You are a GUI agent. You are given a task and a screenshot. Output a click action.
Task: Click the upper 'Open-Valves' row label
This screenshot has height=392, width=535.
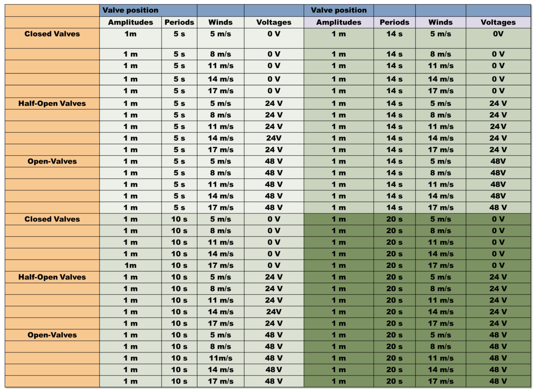pyautogui.click(x=52, y=161)
